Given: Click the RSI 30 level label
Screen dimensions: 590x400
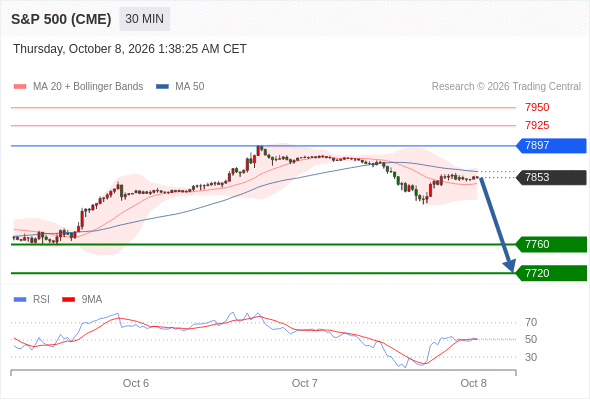Looking at the screenshot, I should pyautogui.click(x=531, y=357).
